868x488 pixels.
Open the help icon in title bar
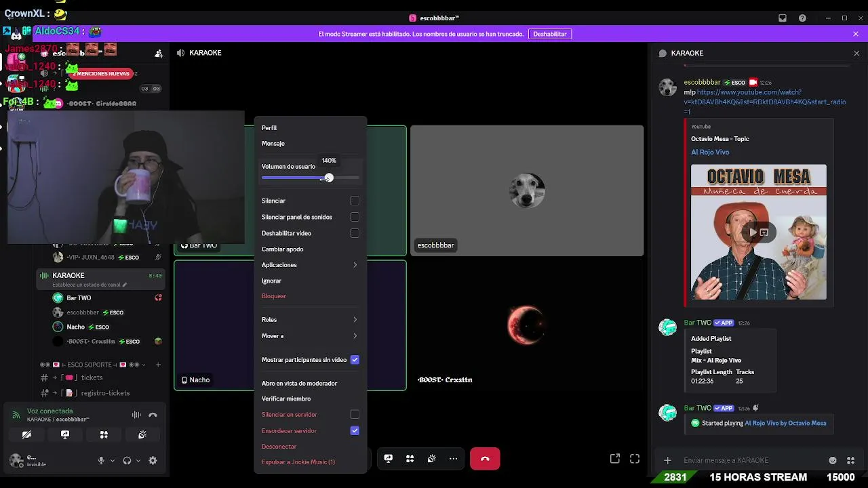click(803, 18)
